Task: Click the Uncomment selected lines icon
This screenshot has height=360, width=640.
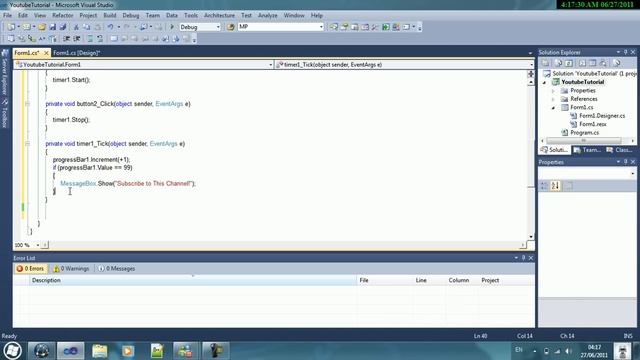Action: (x=100, y=39)
